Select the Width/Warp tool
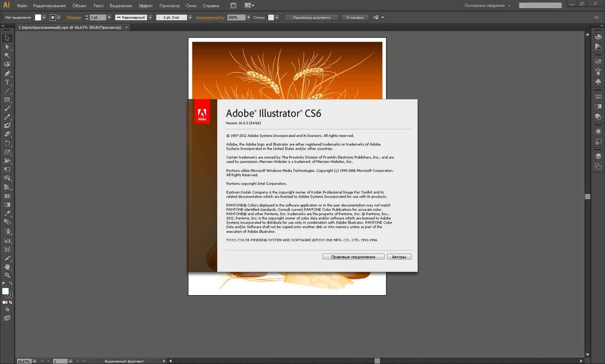 [x=7, y=161]
